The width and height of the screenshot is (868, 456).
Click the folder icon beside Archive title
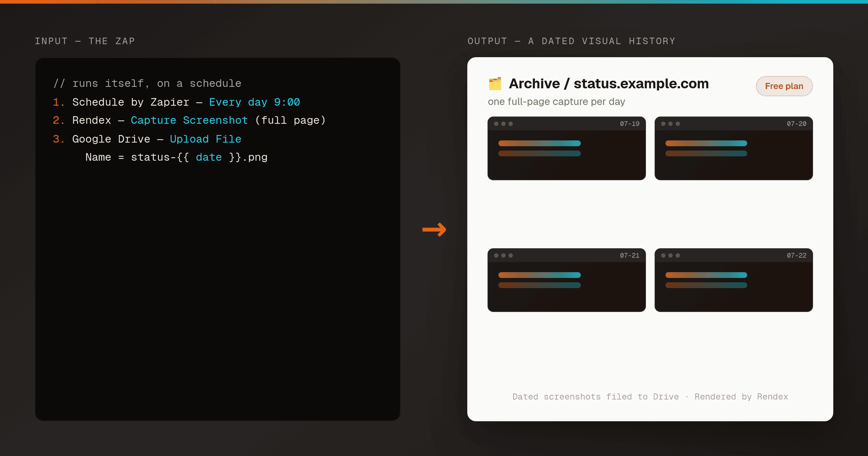click(495, 84)
